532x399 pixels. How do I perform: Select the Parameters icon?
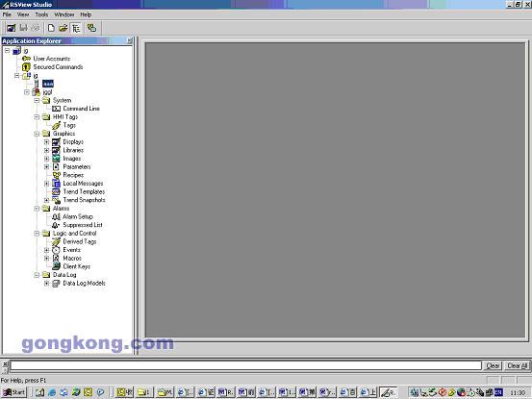(x=57, y=166)
